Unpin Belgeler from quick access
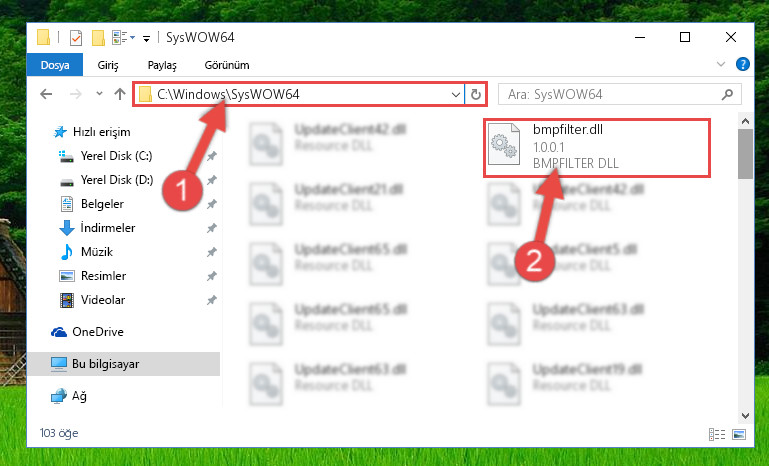The width and height of the screenshot is (769, 466). (211, 204)
